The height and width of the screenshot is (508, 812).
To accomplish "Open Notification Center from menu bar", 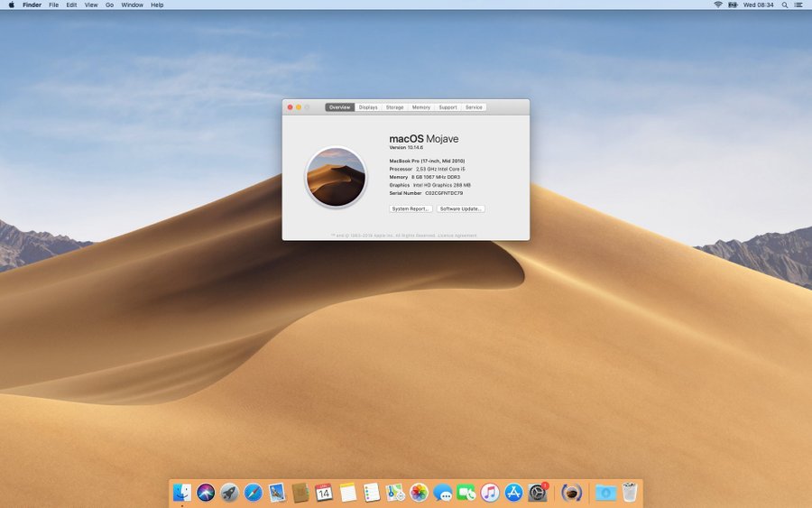I will pyautogui.click(x=800, y=5).
